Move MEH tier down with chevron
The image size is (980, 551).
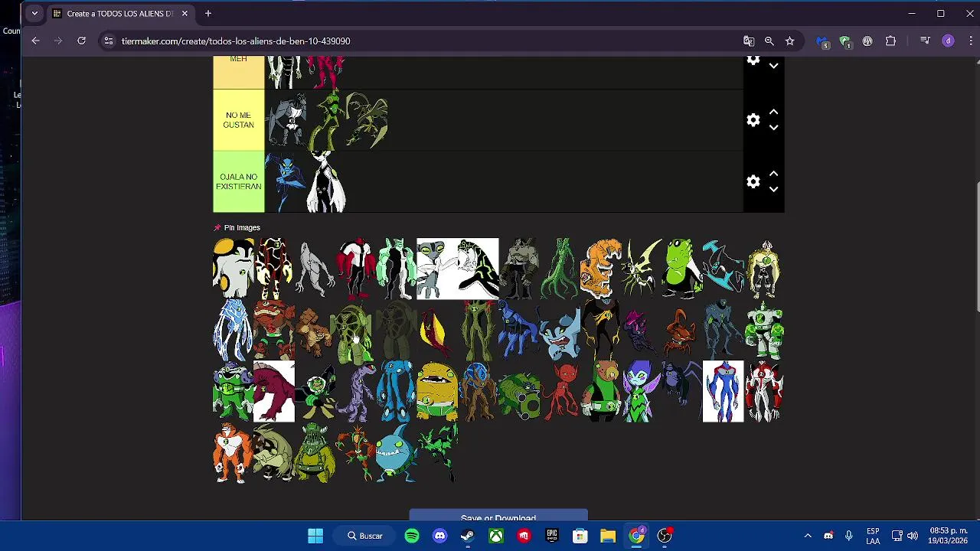tap(773, 66)
